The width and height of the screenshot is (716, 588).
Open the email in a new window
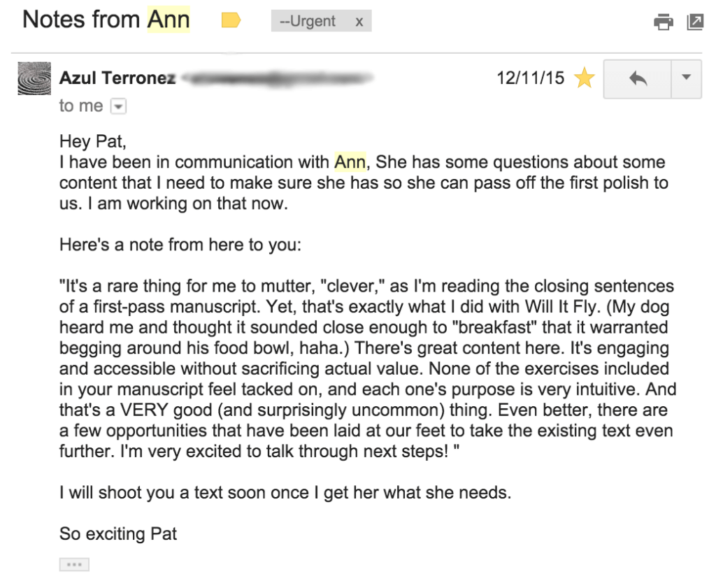tap(695, 22)
